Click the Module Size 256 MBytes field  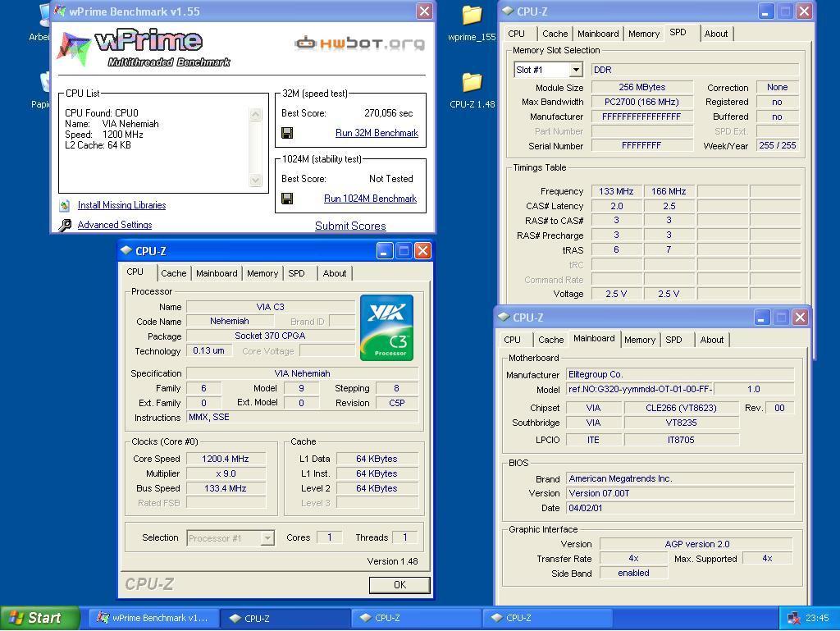[x=641, y=87]
